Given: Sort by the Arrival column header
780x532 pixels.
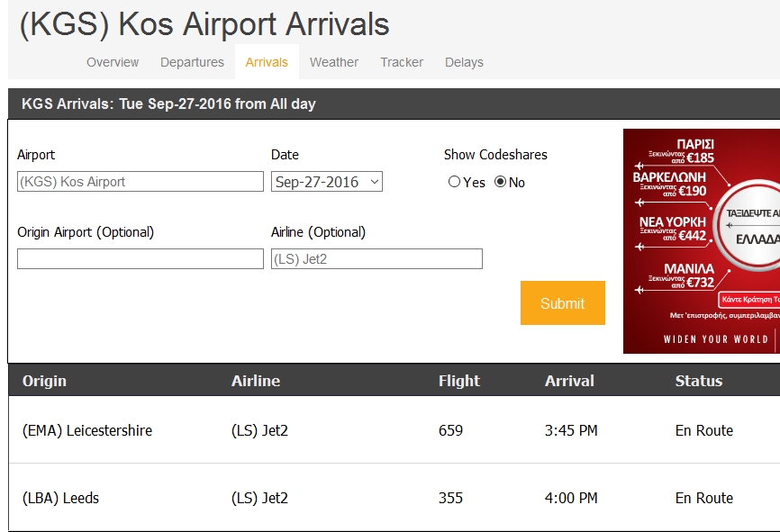Looking at the screenshot, I should click(569, 381).
